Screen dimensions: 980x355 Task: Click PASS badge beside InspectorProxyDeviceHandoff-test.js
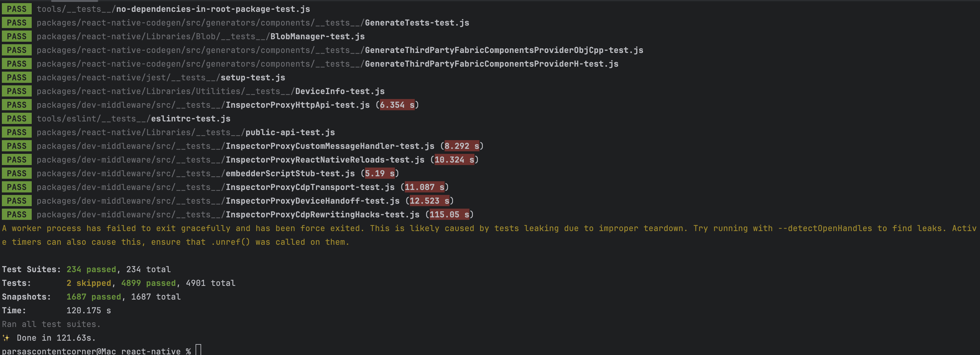tap(17, 201)
